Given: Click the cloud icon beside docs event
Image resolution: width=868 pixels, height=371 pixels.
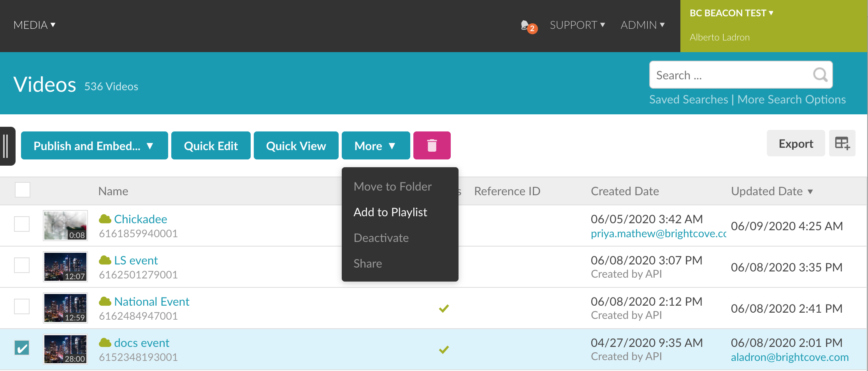Looking at the screenshot, I should coord(105,343).
